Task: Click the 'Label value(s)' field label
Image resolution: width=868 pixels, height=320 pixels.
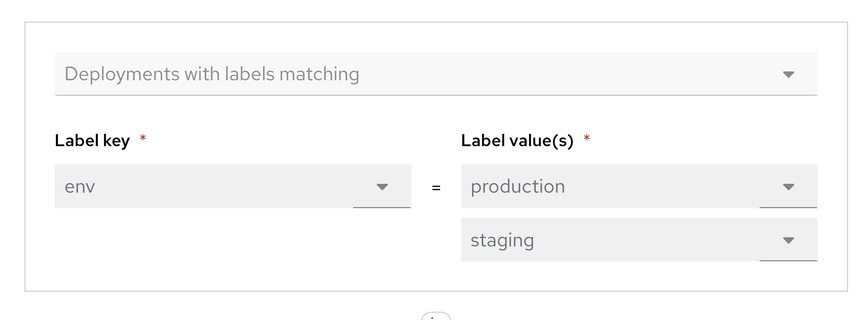Action: pyautogui.click(x=517, y=141)
